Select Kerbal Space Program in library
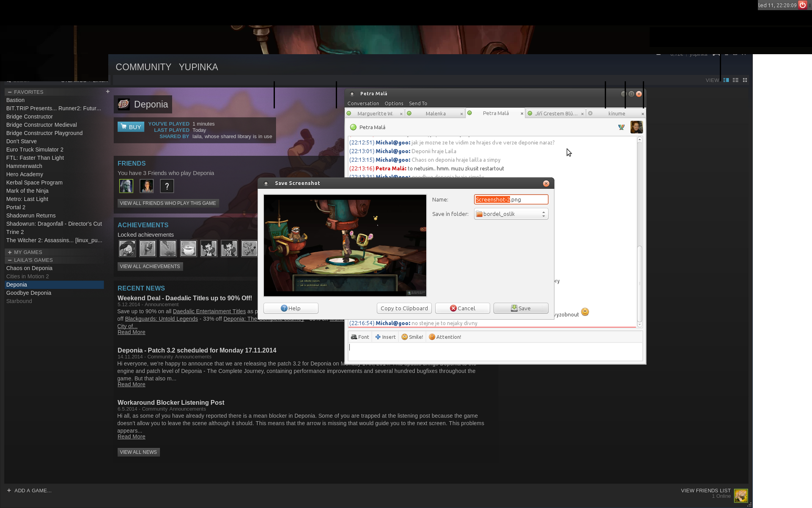Viewport: 812px width, 508px height. tap(34, 183)
